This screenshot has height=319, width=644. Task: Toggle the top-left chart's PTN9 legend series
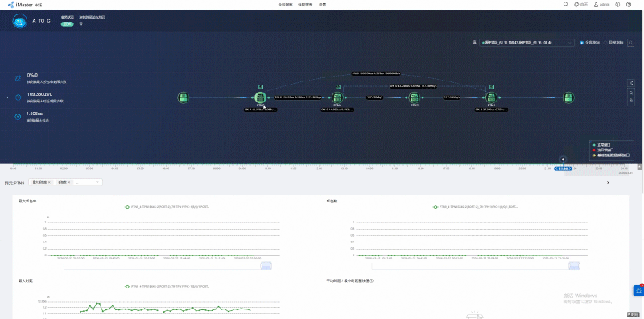pos(168,207)
